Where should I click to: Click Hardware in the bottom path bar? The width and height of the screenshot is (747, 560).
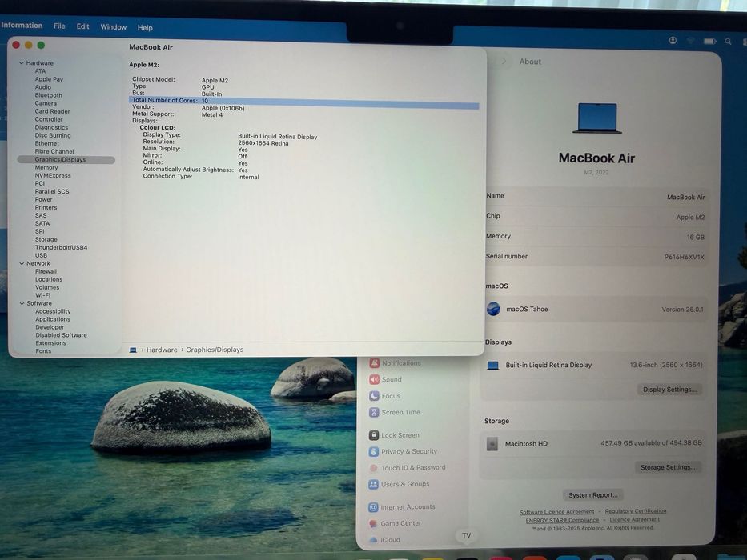click(162, 350)
